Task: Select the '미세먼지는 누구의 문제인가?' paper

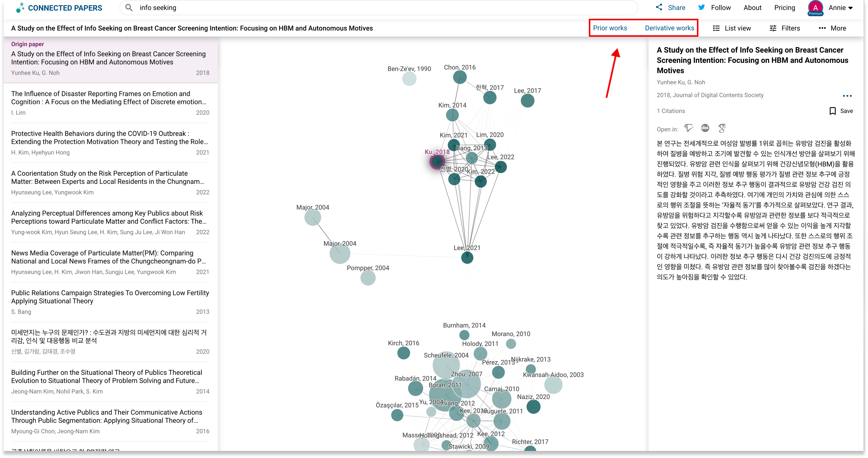Action: pos(110,342)
